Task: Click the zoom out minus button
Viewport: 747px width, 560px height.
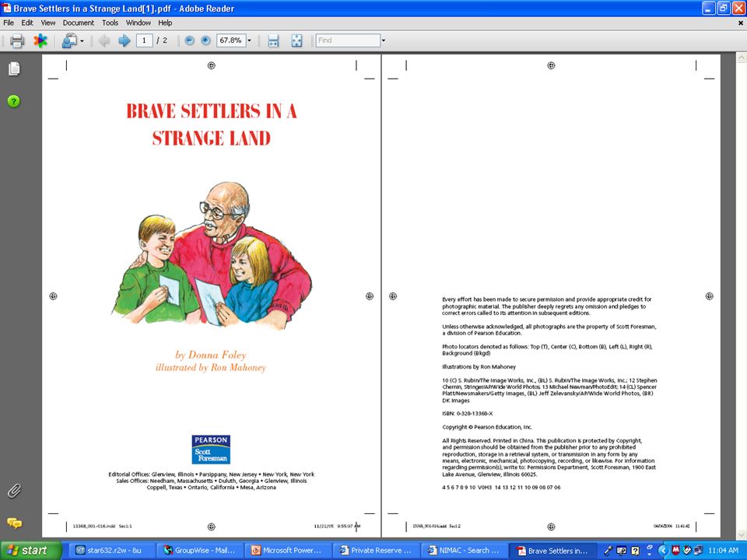Action: [x=189, y=40]
